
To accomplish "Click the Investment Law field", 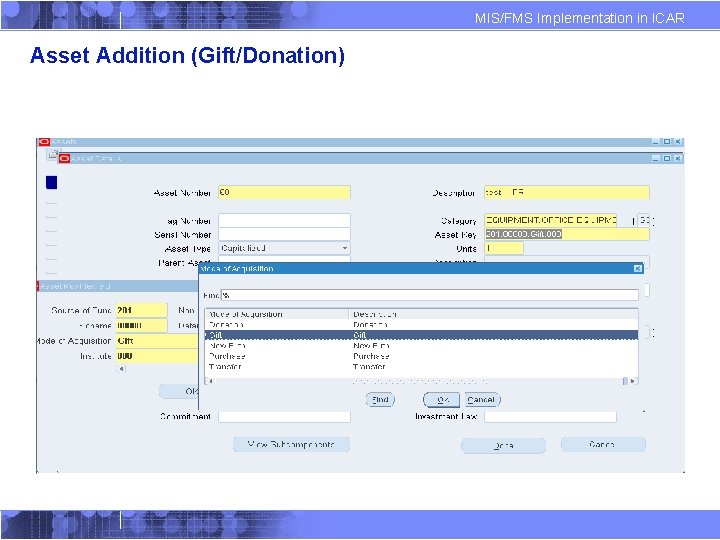I will (x=550, y=416).
